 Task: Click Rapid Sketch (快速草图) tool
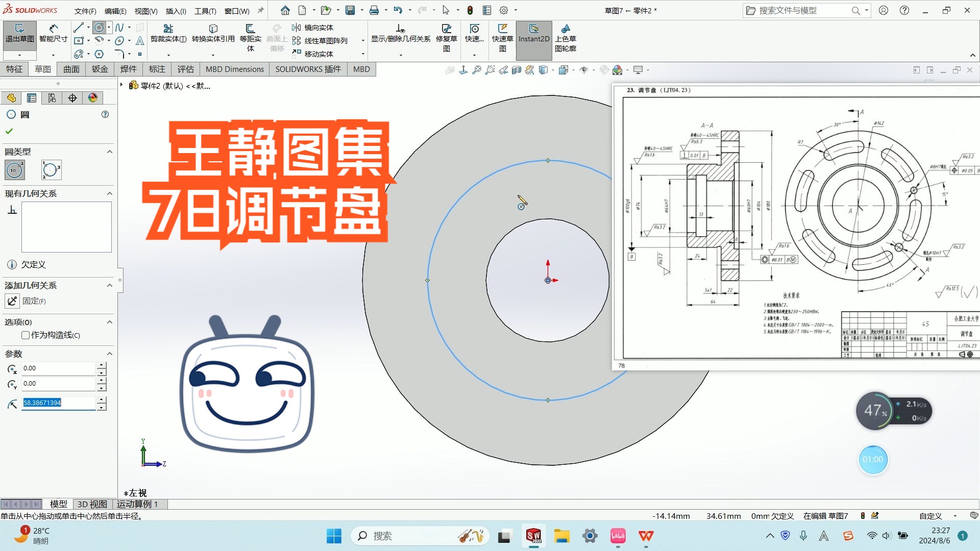502,38
